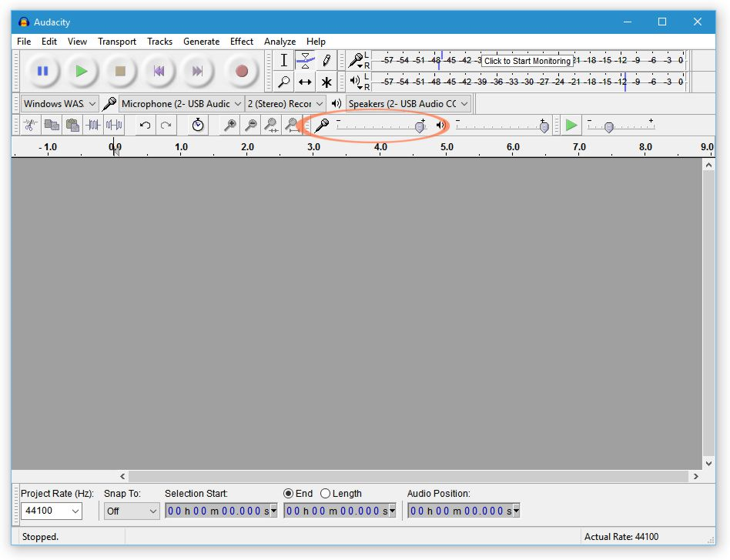Select the End radio button
The width and height of the screenshot is (730, 560).
tap(289, 494)
